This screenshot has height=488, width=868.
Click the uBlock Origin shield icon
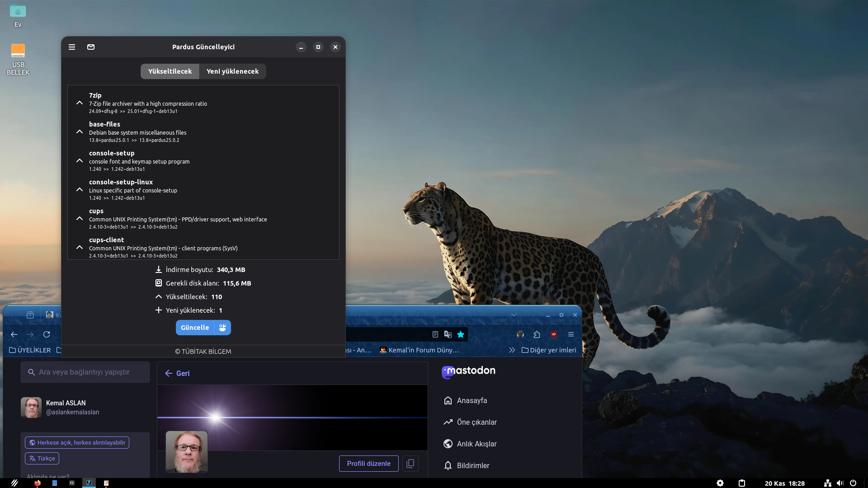tap(554, 334)
